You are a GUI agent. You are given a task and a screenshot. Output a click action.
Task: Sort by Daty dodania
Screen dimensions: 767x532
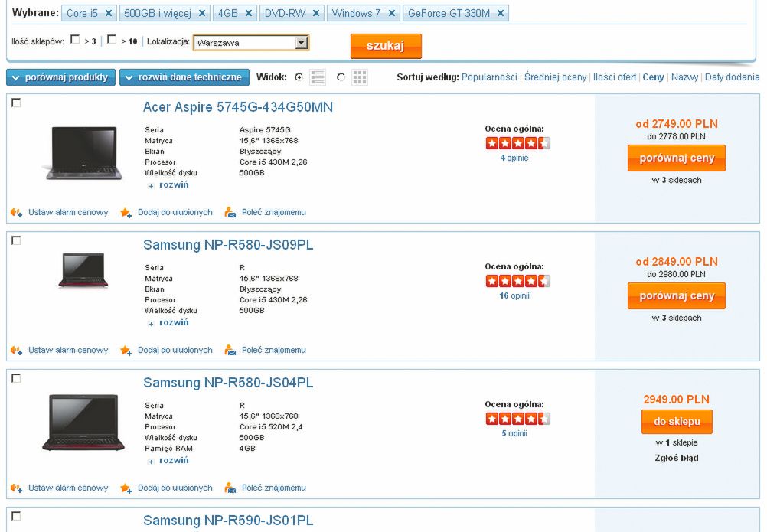click(x=732, y=77)
